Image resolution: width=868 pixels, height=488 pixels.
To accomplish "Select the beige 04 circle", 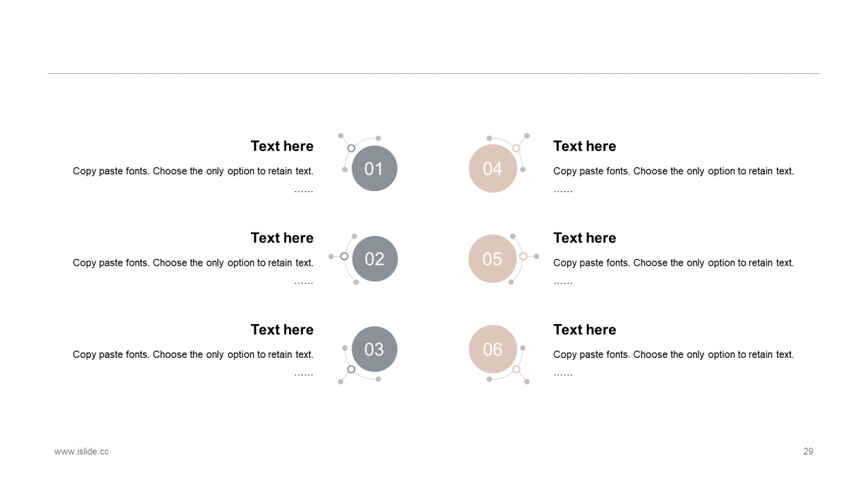I will [493, 168].
